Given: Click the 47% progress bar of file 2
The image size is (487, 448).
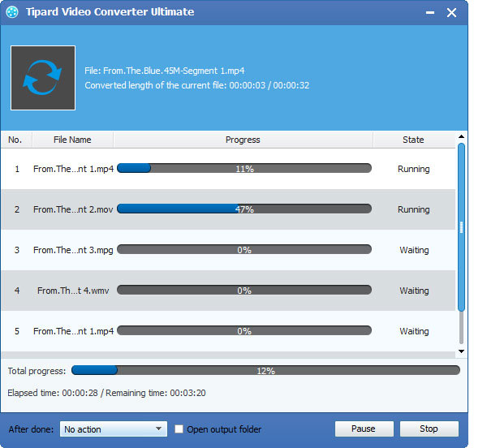Looking at the screenshot, I should [x=244, y=209].
